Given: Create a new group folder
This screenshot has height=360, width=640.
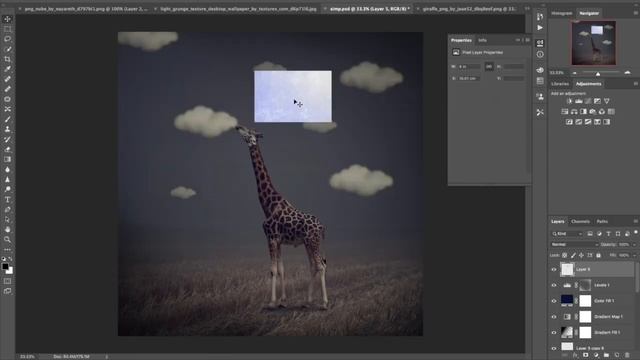Looking at the screenshot, I should (607, 356).
